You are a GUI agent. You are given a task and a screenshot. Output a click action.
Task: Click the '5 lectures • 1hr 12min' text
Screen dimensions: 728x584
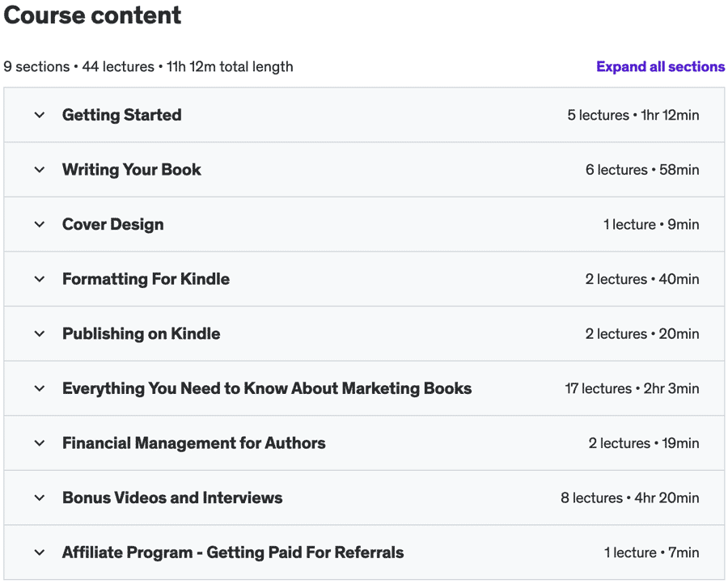click(x=633, y=115)
